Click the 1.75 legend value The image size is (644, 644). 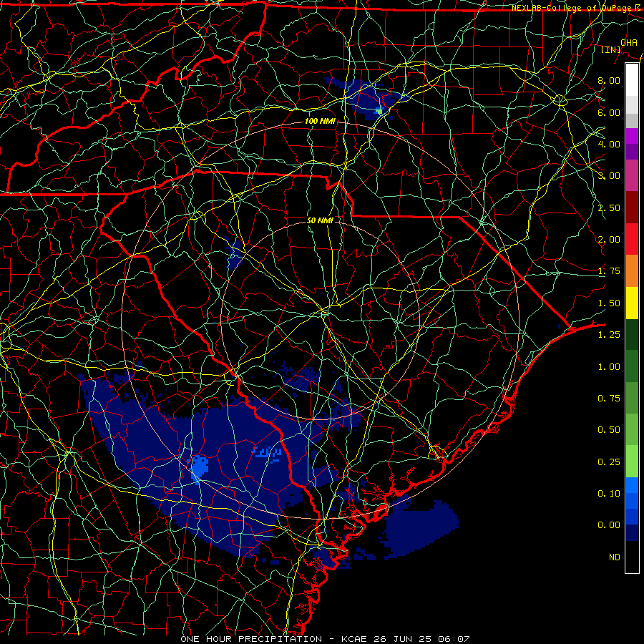tap(609, 271)
